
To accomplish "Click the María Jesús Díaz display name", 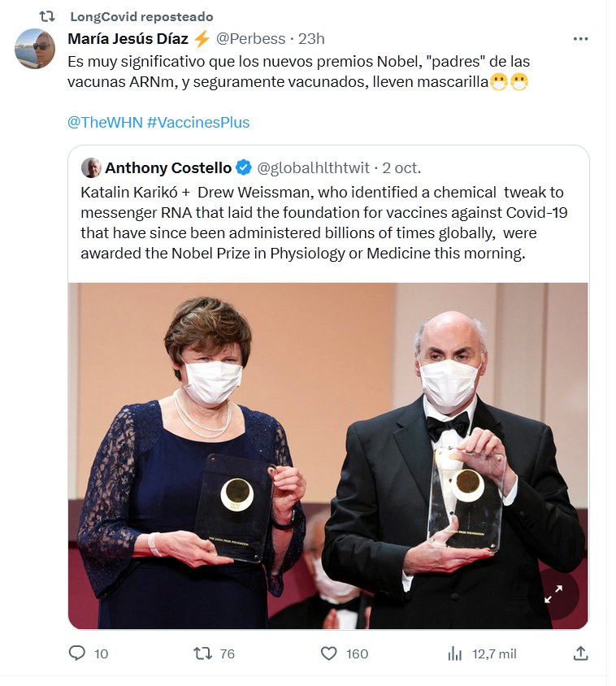I will point(128,38).
